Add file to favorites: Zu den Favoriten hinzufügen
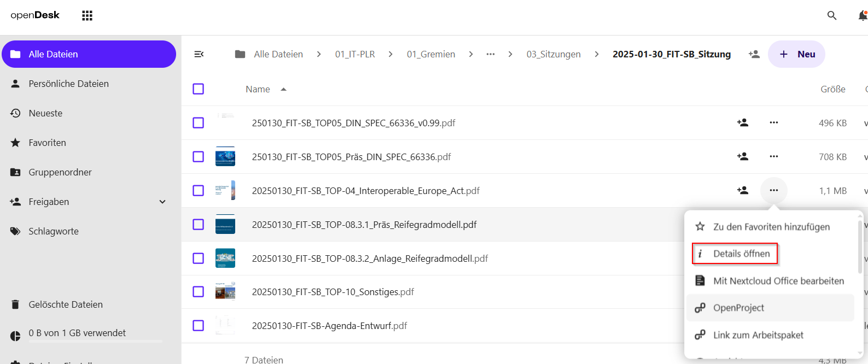868x364 pixels. (x=771, y=227)
